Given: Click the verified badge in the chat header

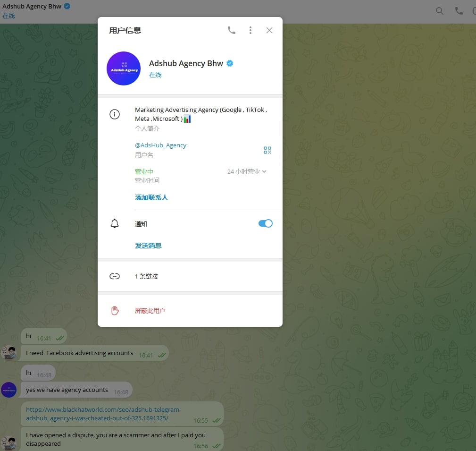Looking at the screenshot, I should 67,6.
